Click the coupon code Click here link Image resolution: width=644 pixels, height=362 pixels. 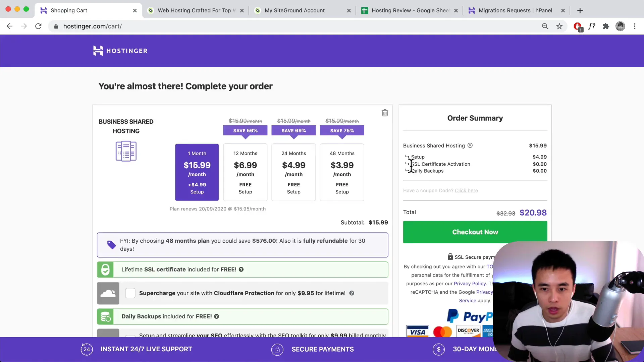coord(466,190)
